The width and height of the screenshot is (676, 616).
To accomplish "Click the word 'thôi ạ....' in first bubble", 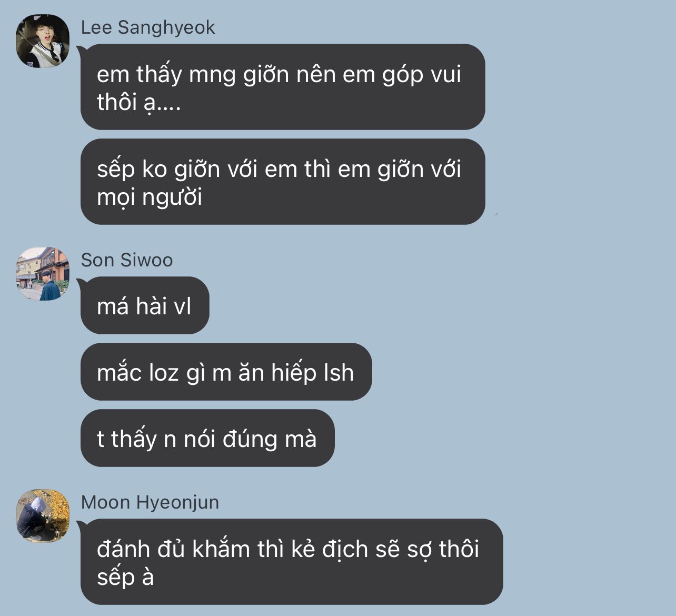I will tap(139, 102).
